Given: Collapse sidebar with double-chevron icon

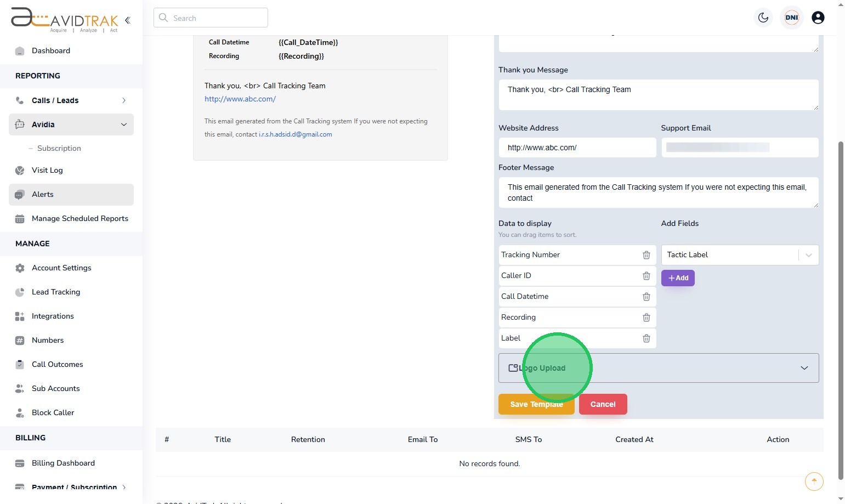Looking at the screenshot, I should (x=127, y=20).
